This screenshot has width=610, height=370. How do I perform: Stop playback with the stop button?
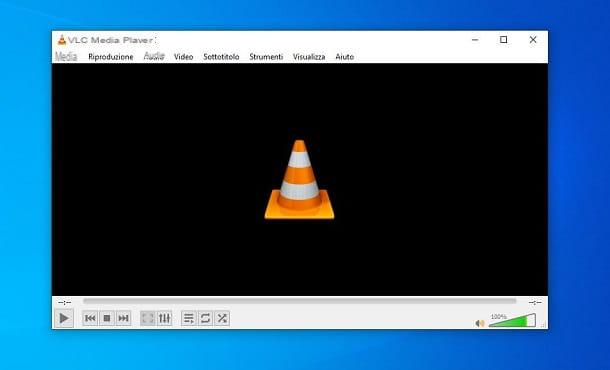(x=107, y=318)
